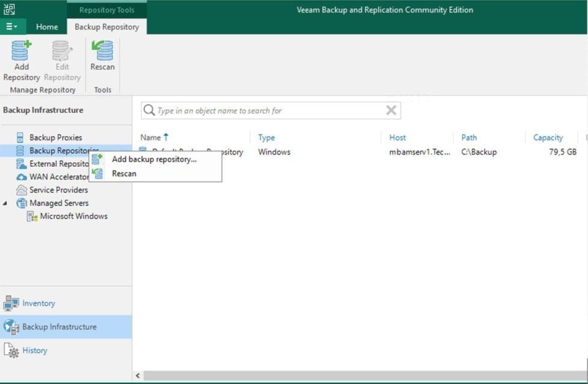This screenshot has height=384, width=588.
Task: Open the main application menu dropdown
Action: pos(13,26)
